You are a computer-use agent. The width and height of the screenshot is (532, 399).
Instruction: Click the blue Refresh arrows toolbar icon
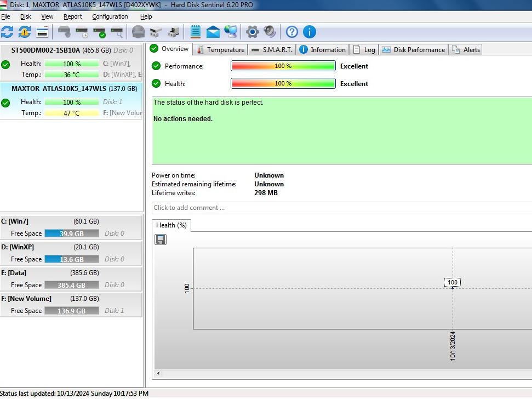tap(7, 32)
